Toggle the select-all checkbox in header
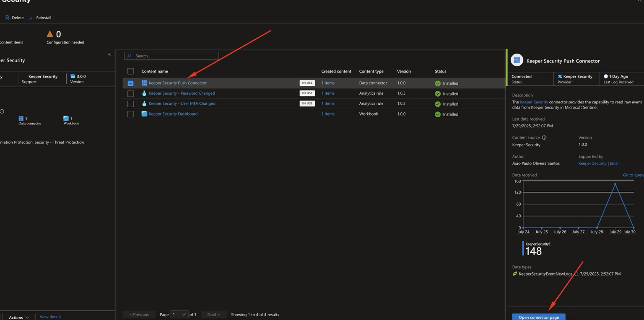This screenshot has height=320, width=644. [x=130, y=71]
